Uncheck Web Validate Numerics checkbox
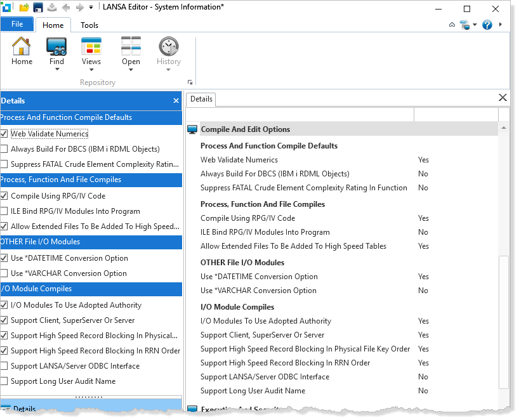Image resolution: width=519 pixels, height=420 pixels. click(4, 134)
